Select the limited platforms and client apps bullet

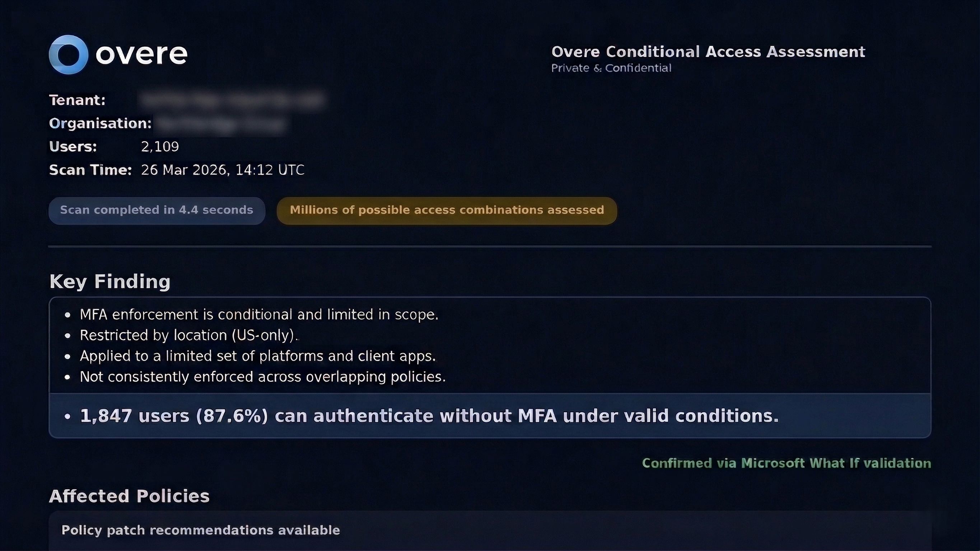[257, 356]
